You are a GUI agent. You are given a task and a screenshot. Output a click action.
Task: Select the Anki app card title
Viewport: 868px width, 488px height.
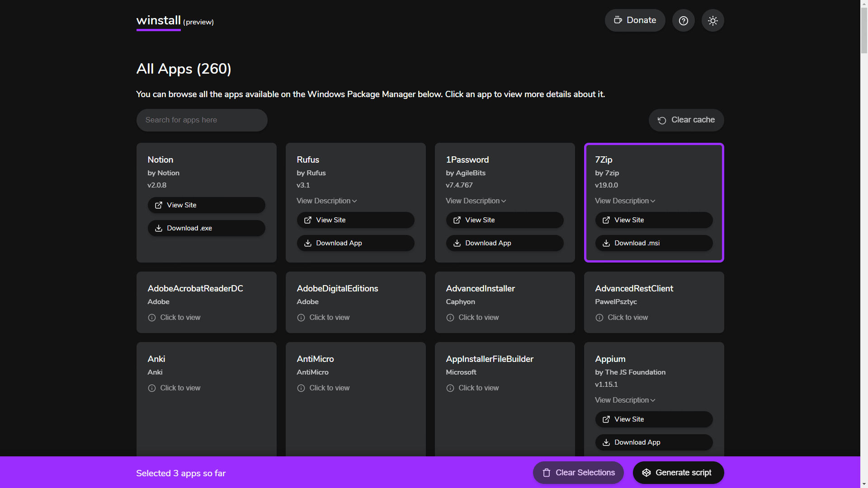pyautogui.click(x=156, y=359)
